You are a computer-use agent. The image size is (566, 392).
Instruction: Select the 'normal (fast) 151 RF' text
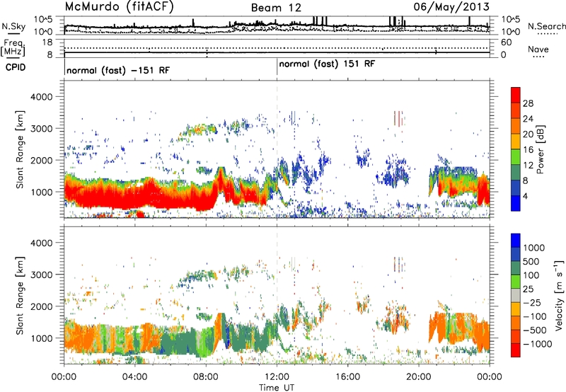click(327, 64)
